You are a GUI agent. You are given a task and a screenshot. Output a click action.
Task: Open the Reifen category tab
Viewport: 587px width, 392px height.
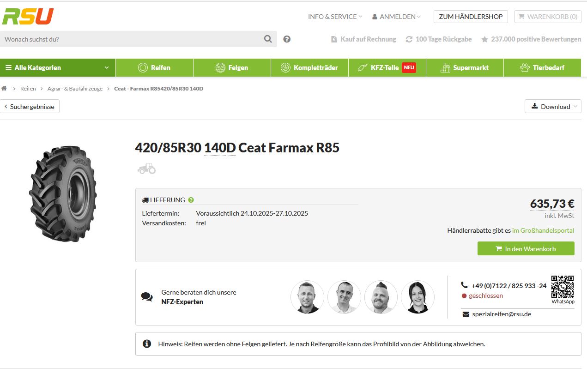[x=154, y=67]
